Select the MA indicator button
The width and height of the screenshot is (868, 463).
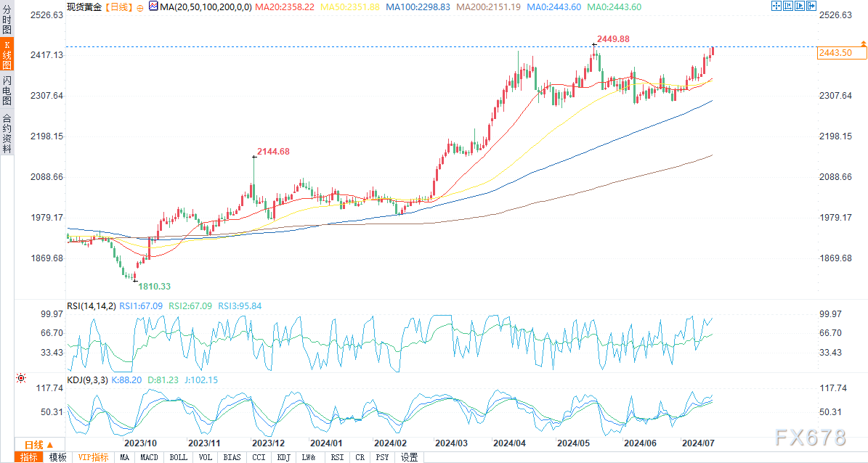click(124, 457)
